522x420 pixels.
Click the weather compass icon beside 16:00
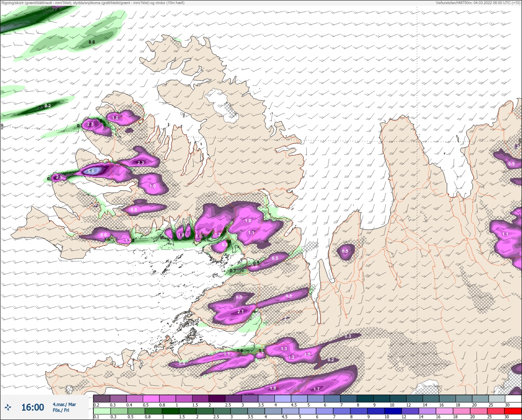coord(8,407)
